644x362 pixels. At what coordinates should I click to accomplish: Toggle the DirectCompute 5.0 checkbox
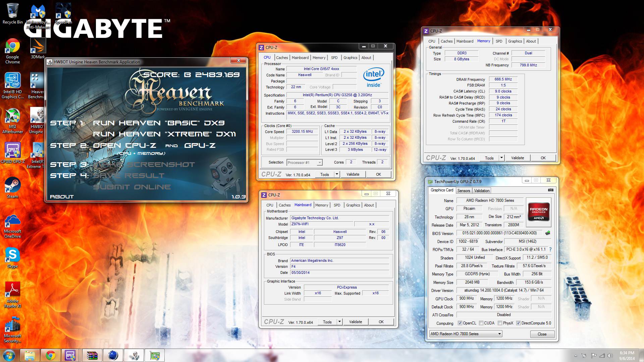coord(518,323)
